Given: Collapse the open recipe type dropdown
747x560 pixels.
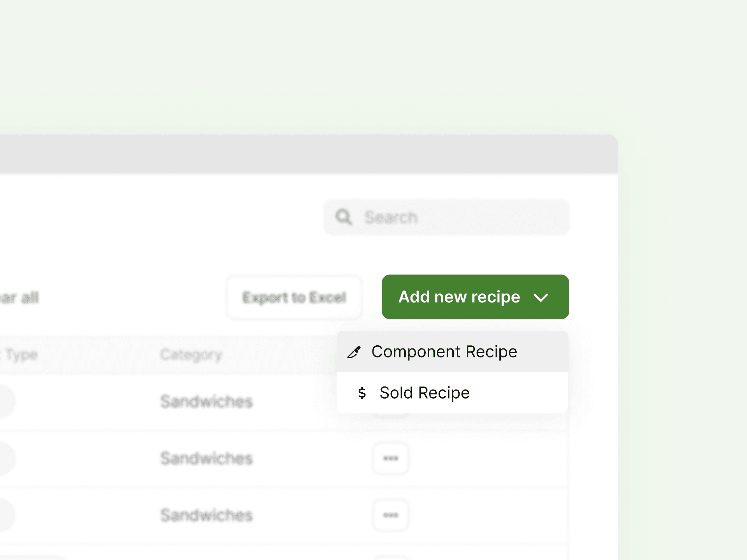Looking at the screenshot, I should (x=541, y=297).
